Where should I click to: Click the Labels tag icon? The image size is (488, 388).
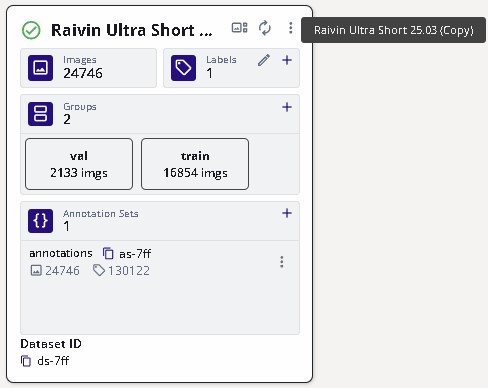coord(183,68)
